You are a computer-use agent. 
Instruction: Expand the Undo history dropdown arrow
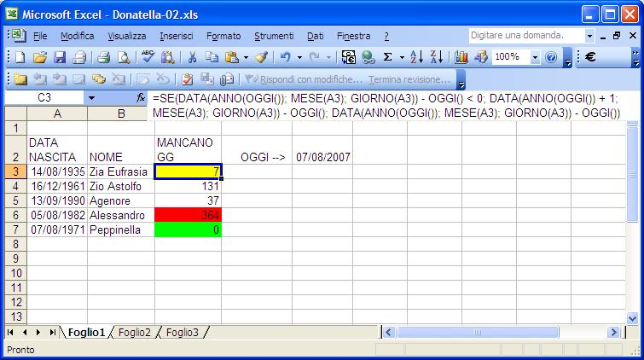[299, 57]
